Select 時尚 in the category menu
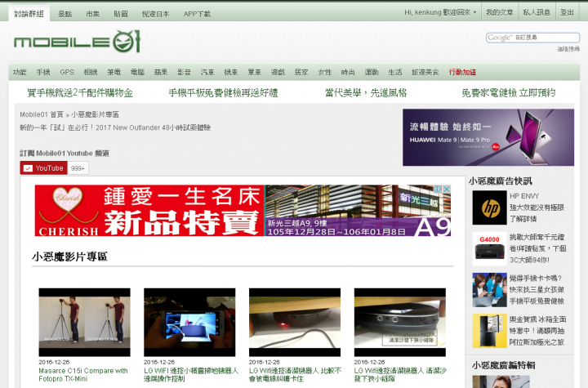The height and width of the screenshot is (388, 588). [x=348, y=72]
